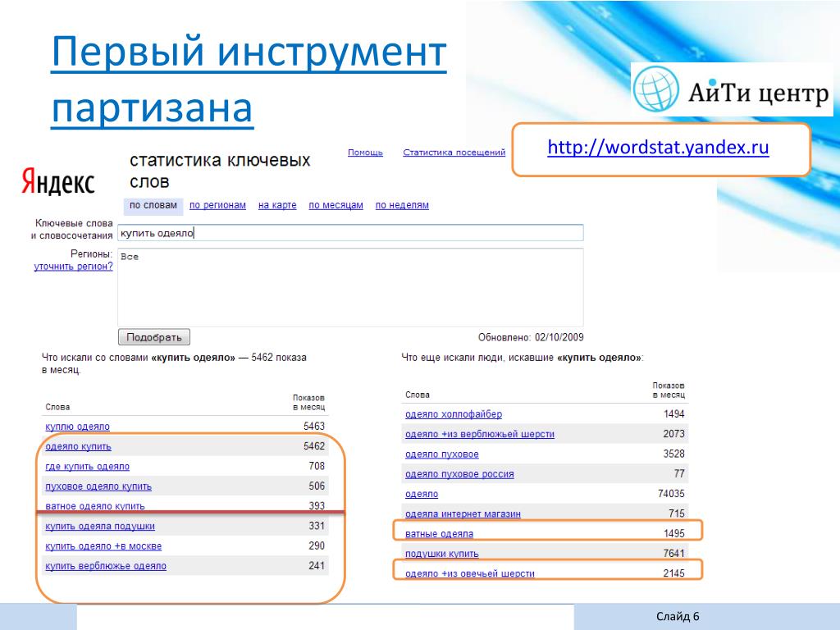This screenshot has width=840, height=630.
Task: Click the Слайд 6 label
Action: tap(678, 617)
